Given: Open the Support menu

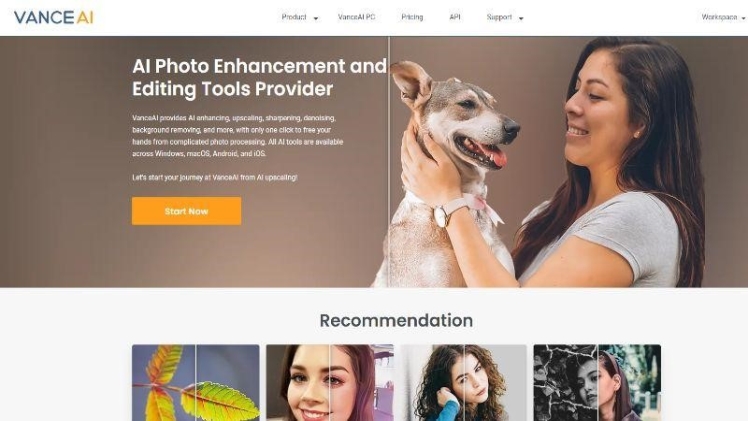Looking at the screenshot, I should [499, 17].
